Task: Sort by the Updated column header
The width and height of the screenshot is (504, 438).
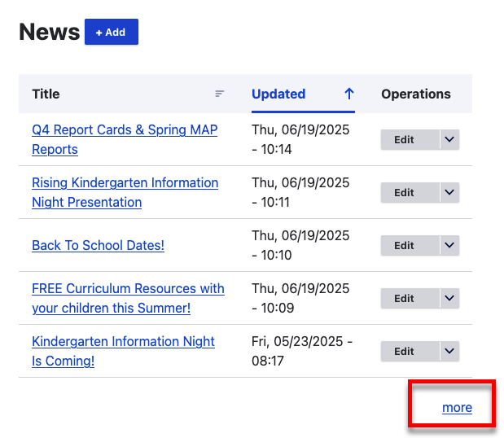Action: click(x=278, y=94)
